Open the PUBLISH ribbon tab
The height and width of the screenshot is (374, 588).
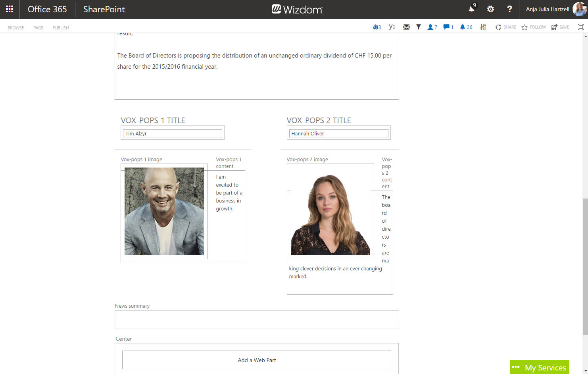(61, 28)
